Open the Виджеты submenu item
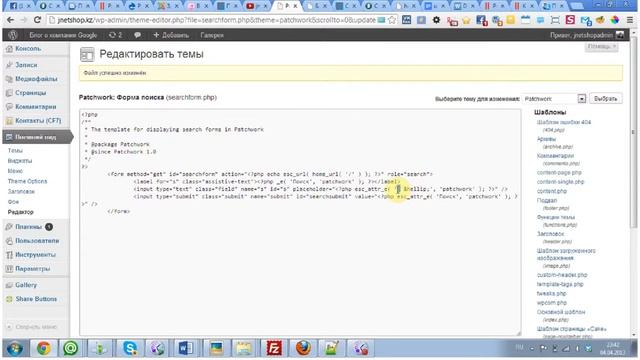This screenshot has width=640, height=360. tap(20, 160)
